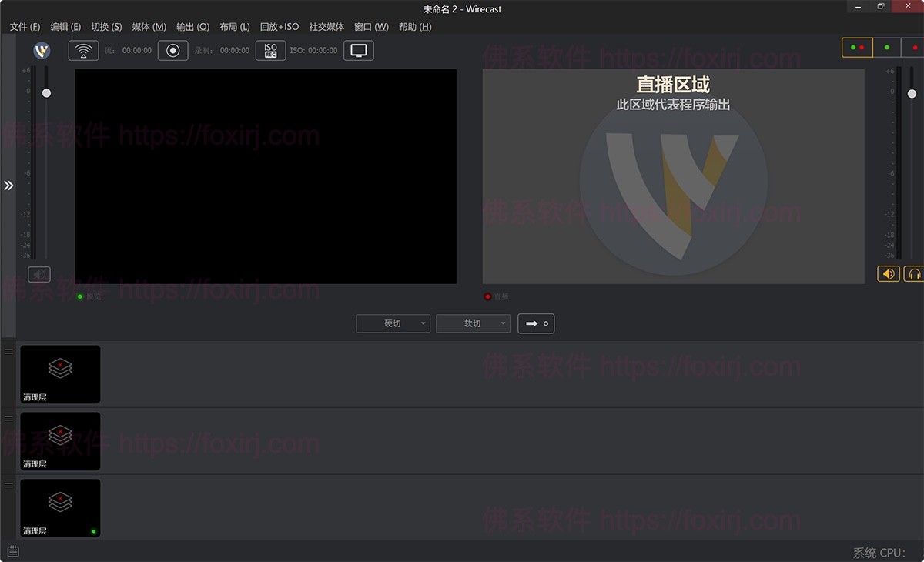Screen dimensions: 924x562
Task: Mute the preview audio speaker icon
Action: (38, 274)
